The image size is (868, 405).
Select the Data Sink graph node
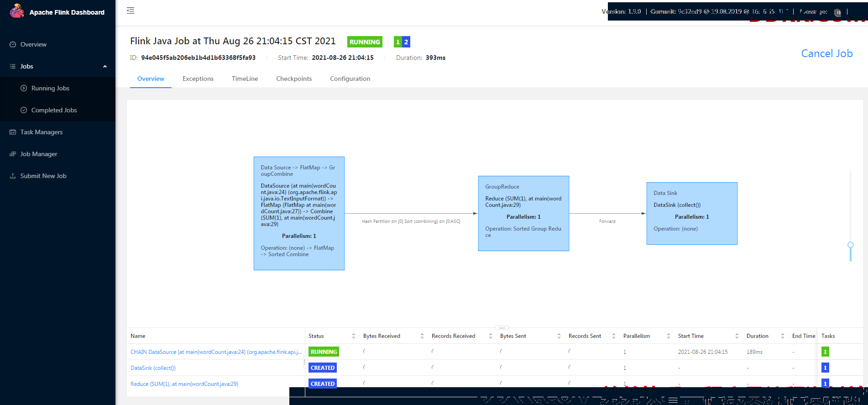692,213
